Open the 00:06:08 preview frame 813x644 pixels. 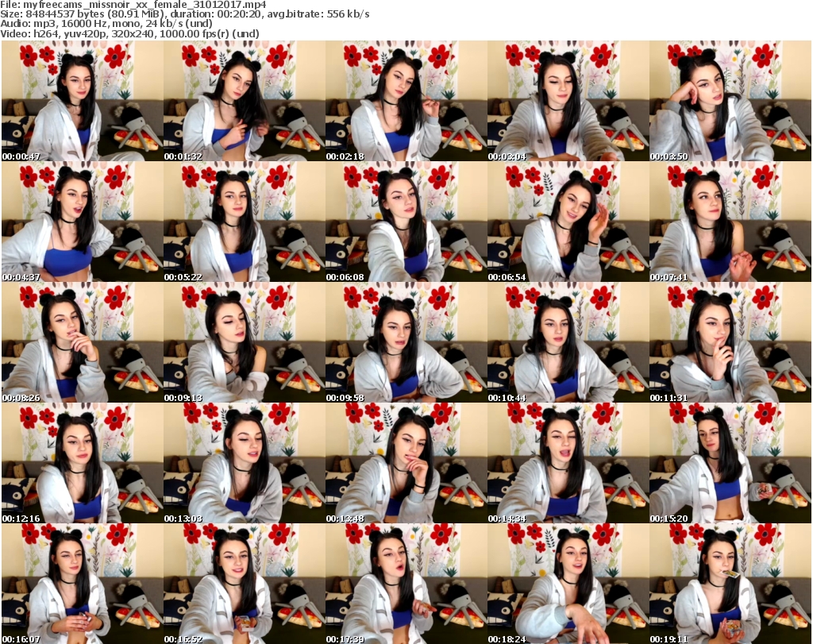[406, 222]
